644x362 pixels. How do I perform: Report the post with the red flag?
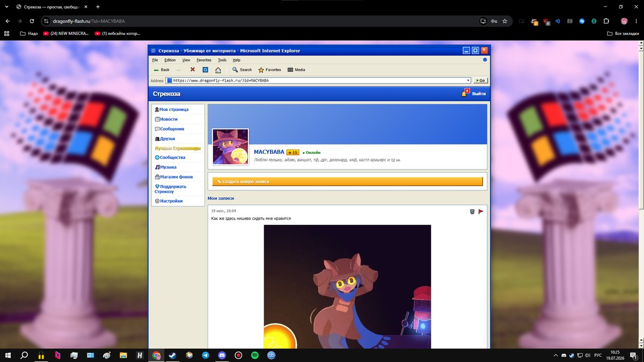click(x=481, y=211)
